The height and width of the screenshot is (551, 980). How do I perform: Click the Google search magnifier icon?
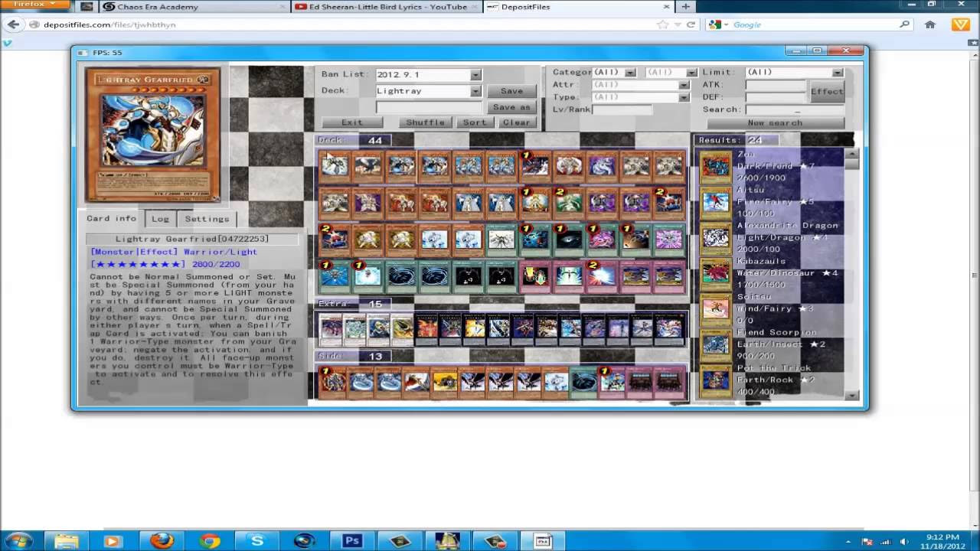click(x=904, y=24)
